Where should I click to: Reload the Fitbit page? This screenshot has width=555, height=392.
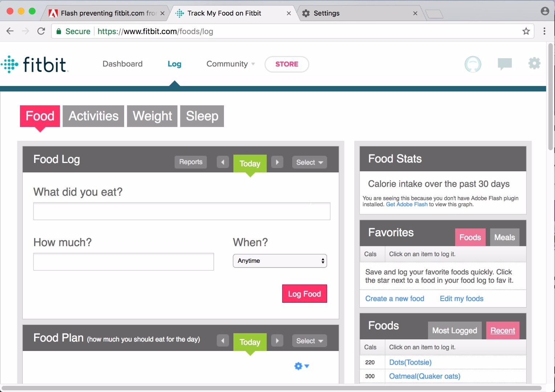pos(41,31)
